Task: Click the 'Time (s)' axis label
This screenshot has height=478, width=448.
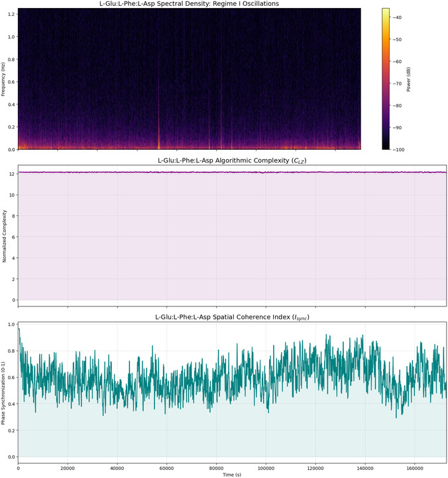Action: [x=232, y=475]
